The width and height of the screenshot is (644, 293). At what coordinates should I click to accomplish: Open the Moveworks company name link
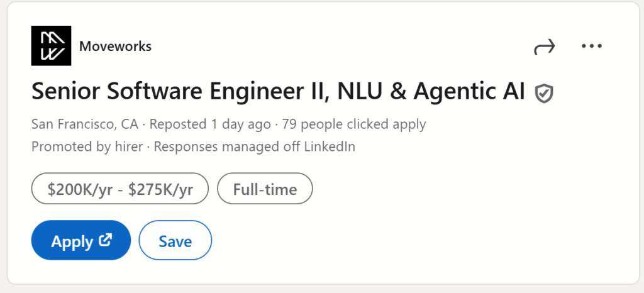pyautogui.click(x=115, y=46)
